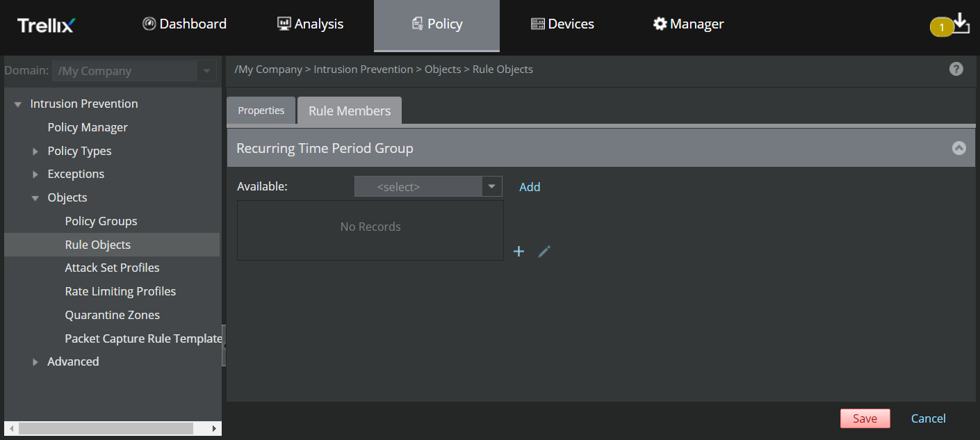Image resolution: width=980 pixels, height=440 pixels.
Task: Collapse the sidebar using the splitter handle
Action: [224, 345]
